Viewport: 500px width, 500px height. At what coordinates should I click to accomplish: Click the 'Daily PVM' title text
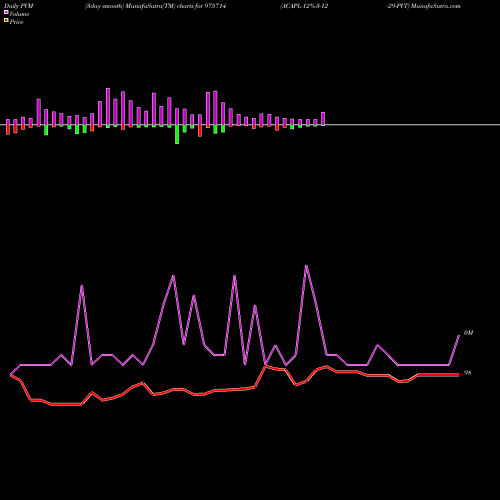coord(19,6)
